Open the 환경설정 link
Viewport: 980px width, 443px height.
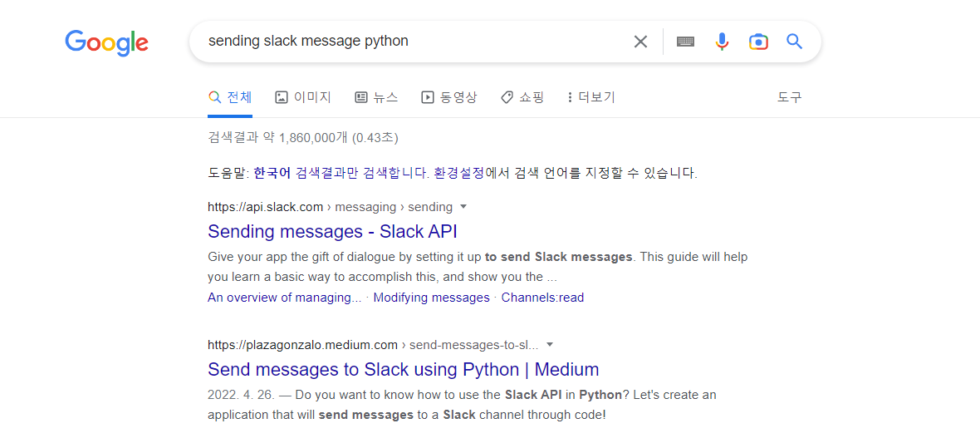pyautogui.click(x=458, y=174)
